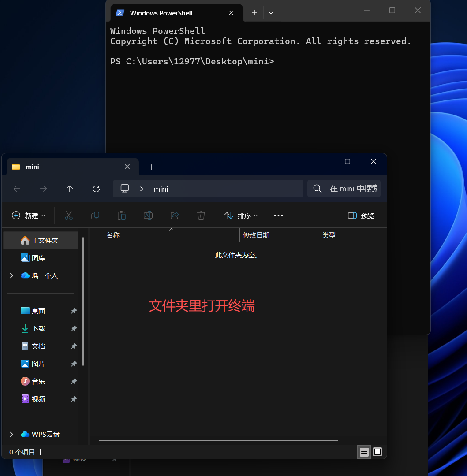Sort by the 名称 column header
The image size is (467, 476).
click(171, 235)
